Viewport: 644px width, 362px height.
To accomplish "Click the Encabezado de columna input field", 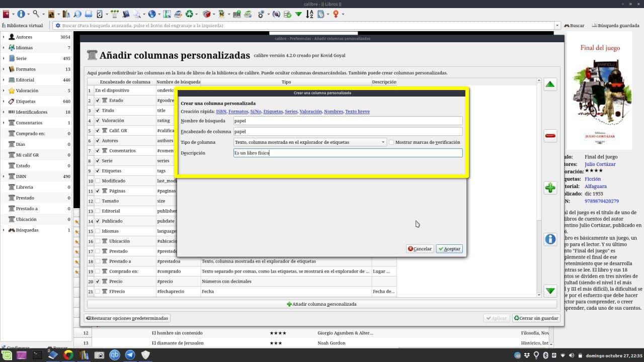I will [348, 132].
